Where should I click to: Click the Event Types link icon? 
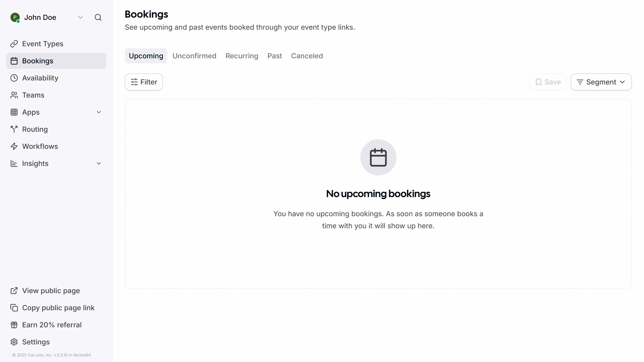(x=14, y=44)
